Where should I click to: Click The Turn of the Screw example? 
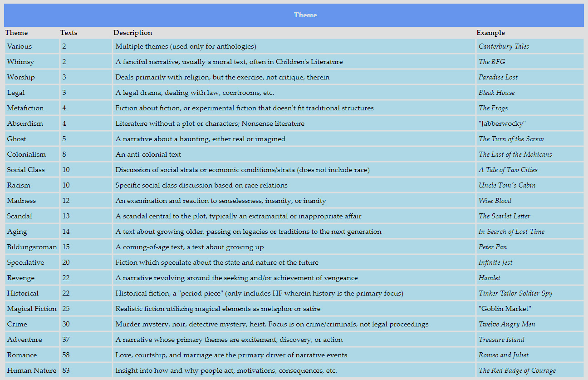click(511, 139)
